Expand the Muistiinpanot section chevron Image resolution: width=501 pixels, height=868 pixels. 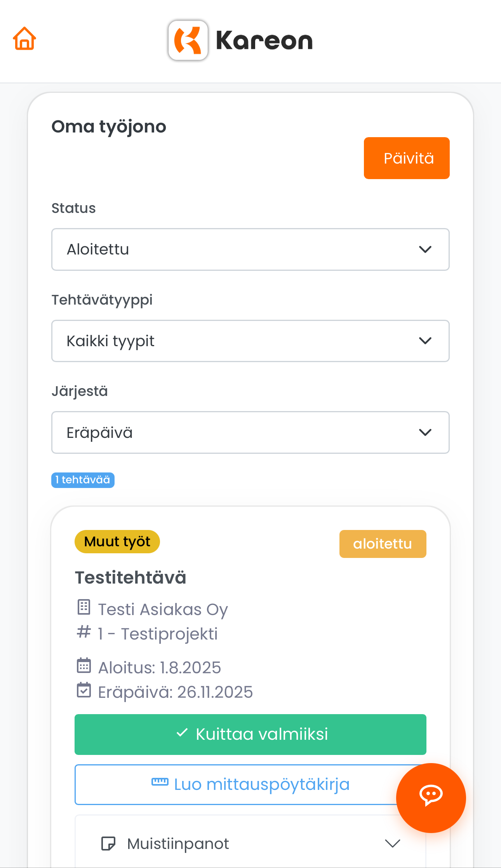tap(392, 844)
